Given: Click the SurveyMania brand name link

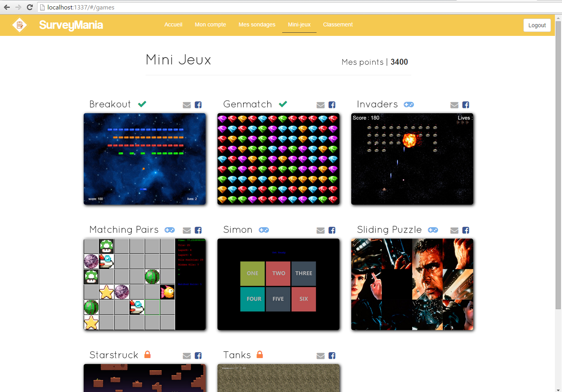Looking at the screenshot, I should (x=71, y=25).
